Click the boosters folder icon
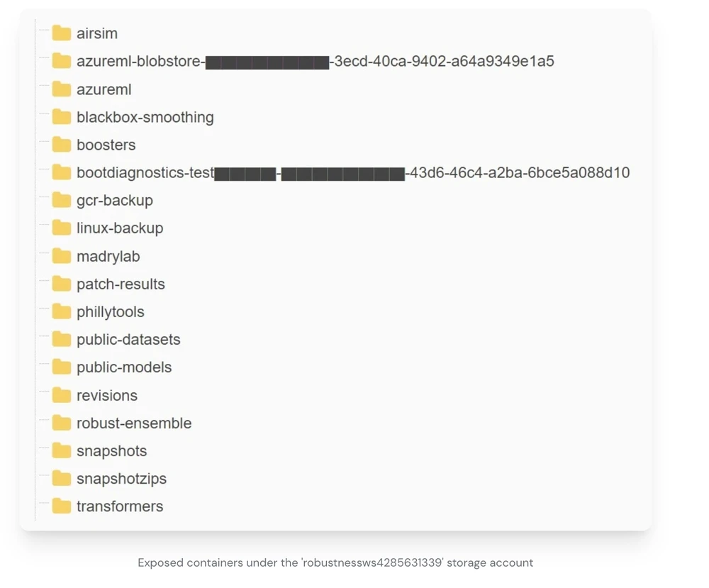The image size is (709, 588). [x=62, y=145]
